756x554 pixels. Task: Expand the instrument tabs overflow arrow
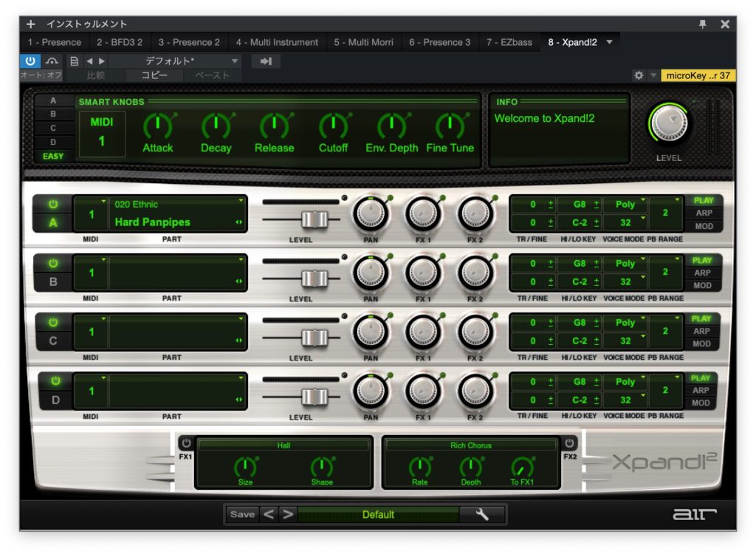pyautogui.click(x=609, y=42)
